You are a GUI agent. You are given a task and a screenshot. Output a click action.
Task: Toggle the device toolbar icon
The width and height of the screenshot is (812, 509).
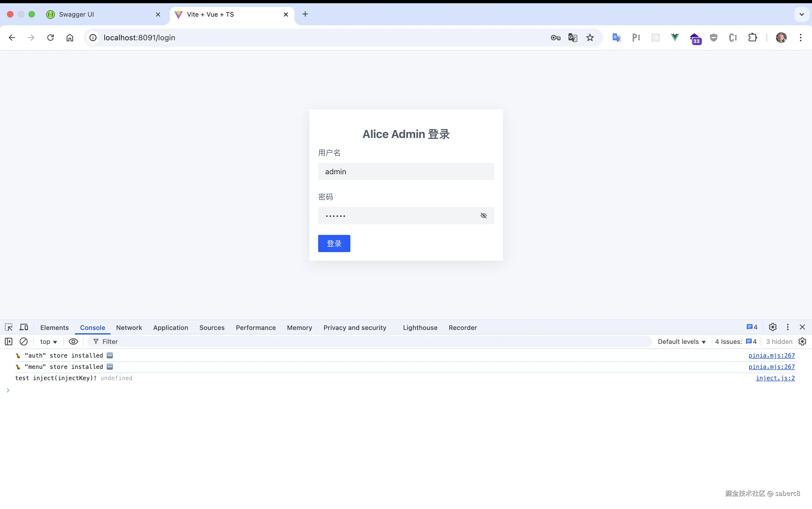[x=24, y=327]
